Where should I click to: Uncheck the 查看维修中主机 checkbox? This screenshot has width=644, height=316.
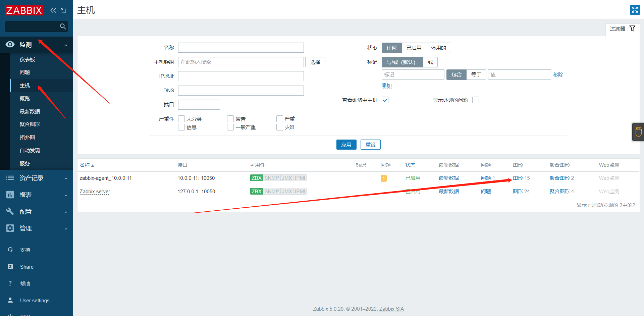point(385,100)
